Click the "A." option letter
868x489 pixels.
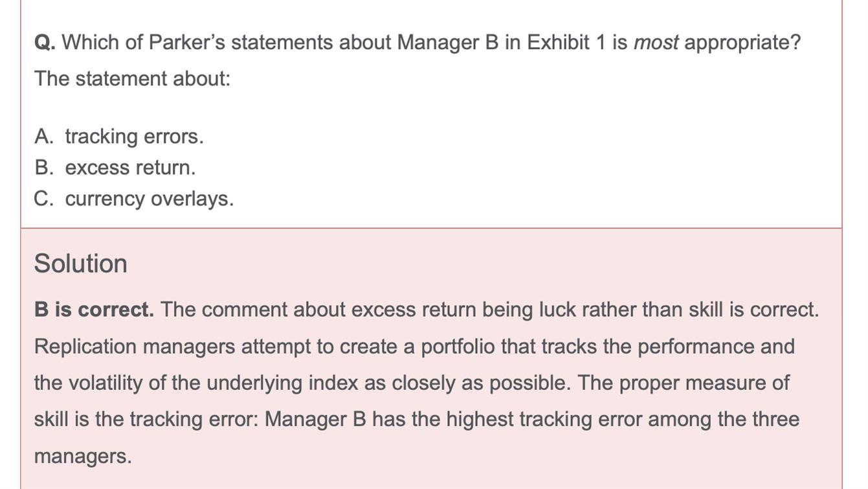[44, 137]
